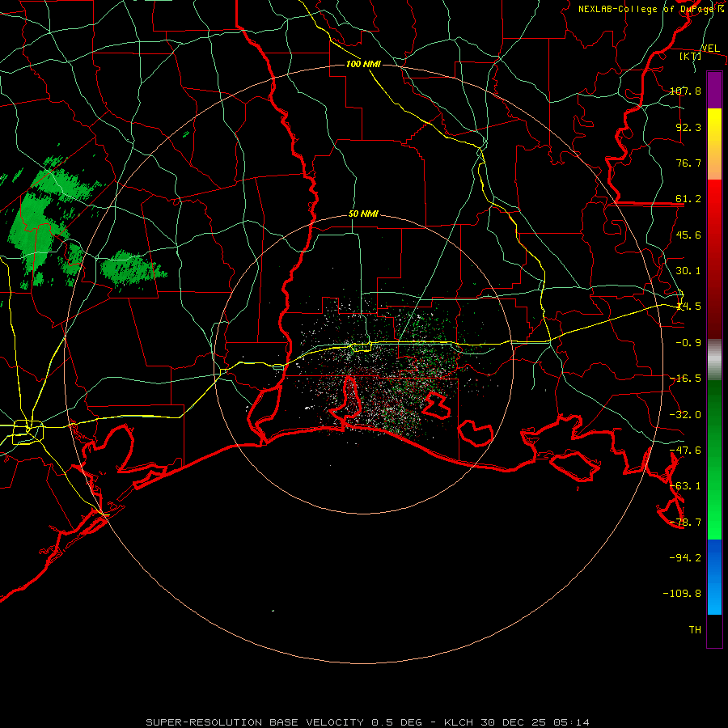Click the 50 NMI range ring label
Screen dimensions: 728x728
363,214
